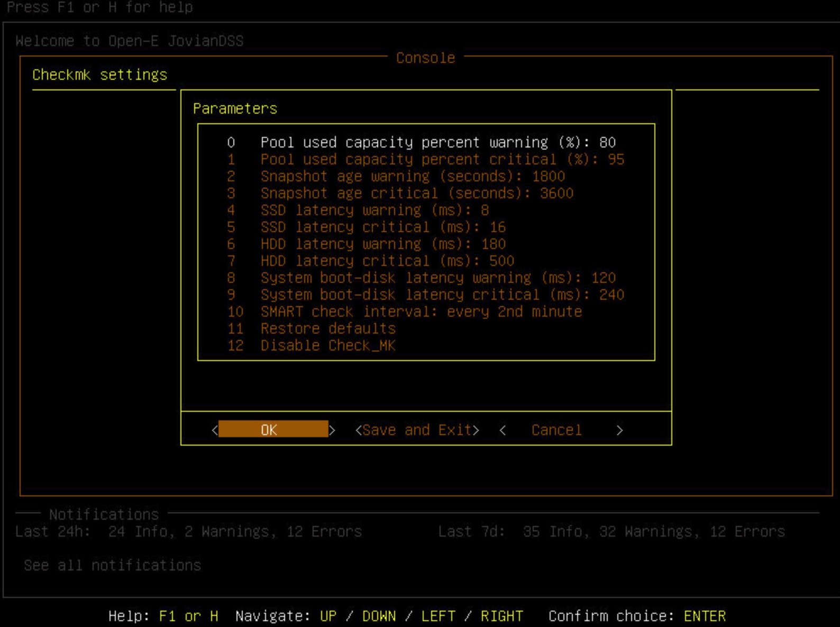Choose Snapshot age warning (seconds) entry
The width and height of the screenshot is (840, 627).
pyautogui.click(x=396, y=176)
